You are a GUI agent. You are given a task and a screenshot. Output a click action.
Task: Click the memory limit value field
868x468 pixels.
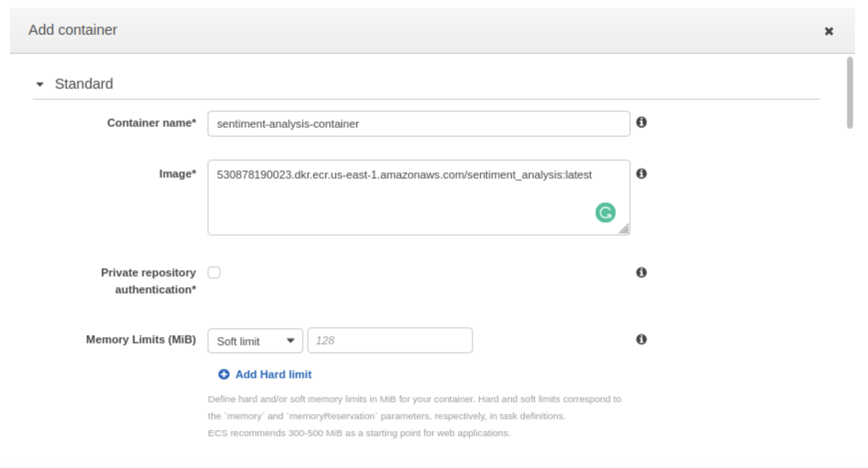[x=390, y=341]
